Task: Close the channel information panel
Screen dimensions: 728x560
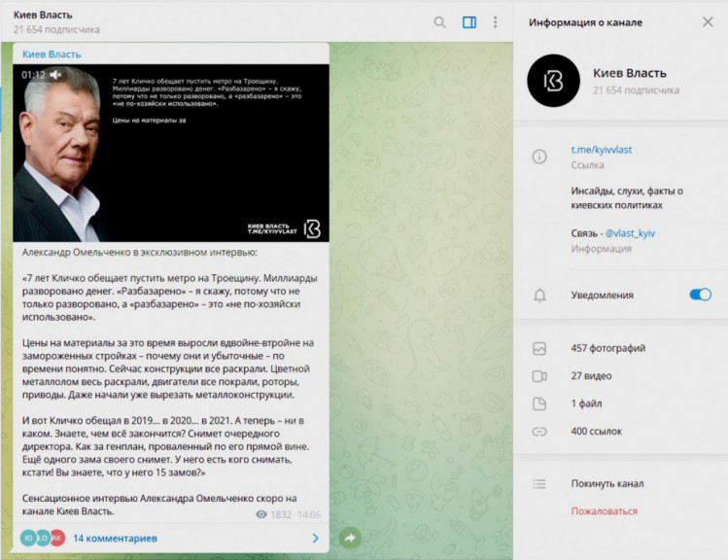Action: 708,21
